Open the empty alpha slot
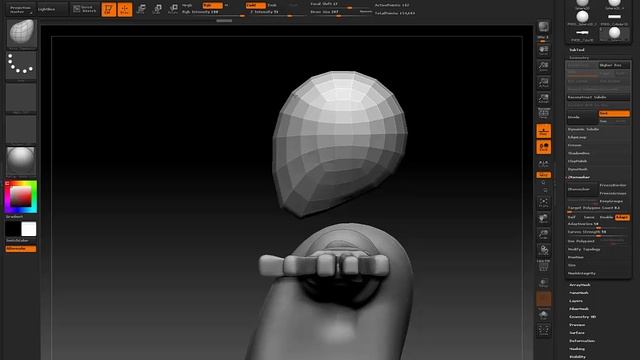640x360 pixels. tap(21, 98)
